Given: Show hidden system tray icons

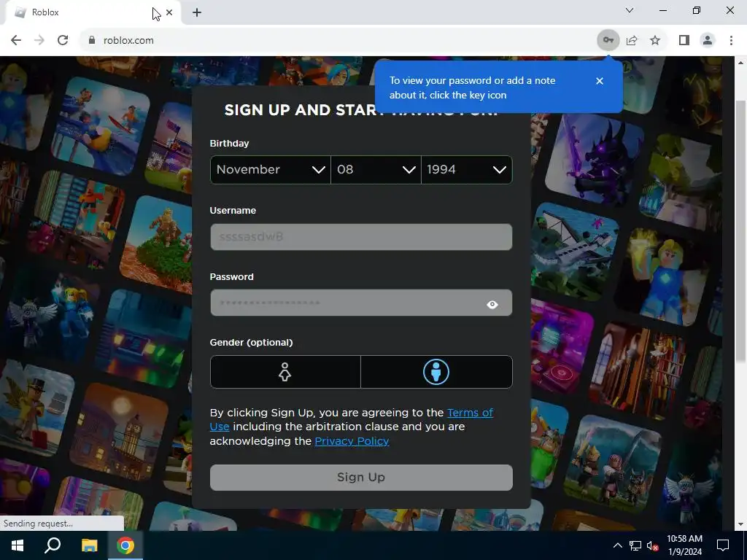Looking at the screenshot, I should coord(617,545).
